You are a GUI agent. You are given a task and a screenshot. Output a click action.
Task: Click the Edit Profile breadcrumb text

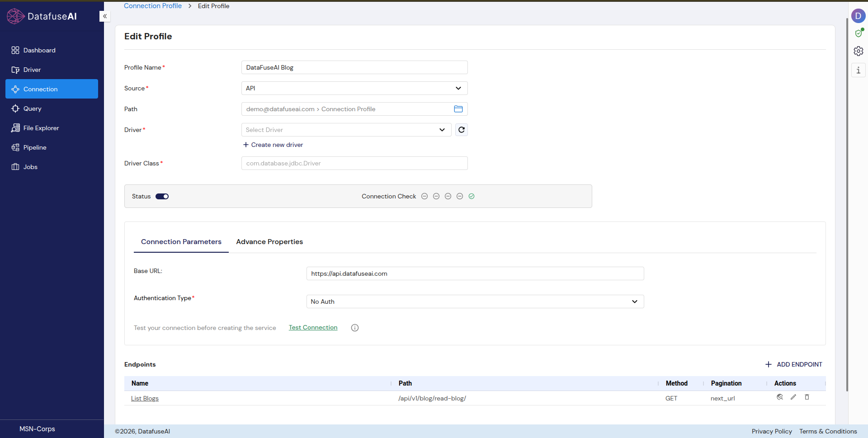[213, 6]
